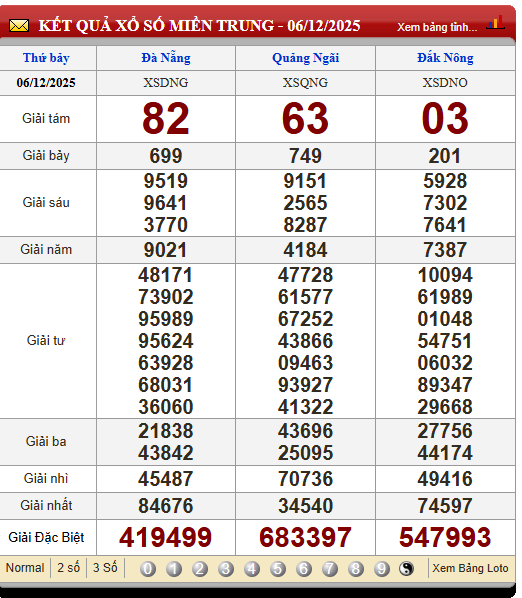
Task: Click Giải bảy number 201
Action: 445,156
